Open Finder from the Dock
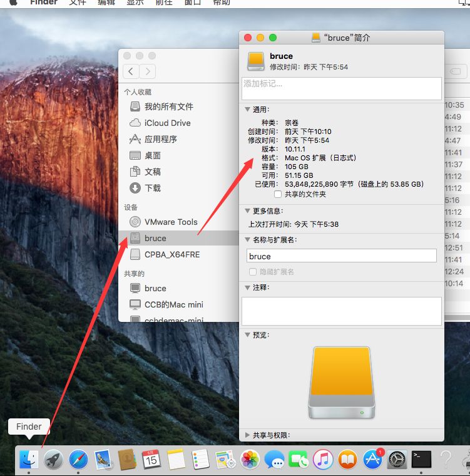Image resolution: width=470 pixels, height=476 pixels. point(29,459)
